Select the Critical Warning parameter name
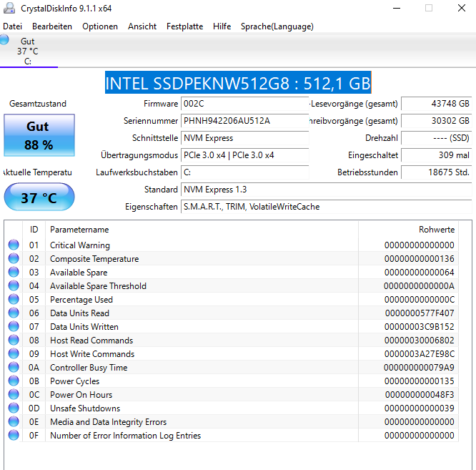476x470 pixels. pyautogui.click(x=80, y=245)
